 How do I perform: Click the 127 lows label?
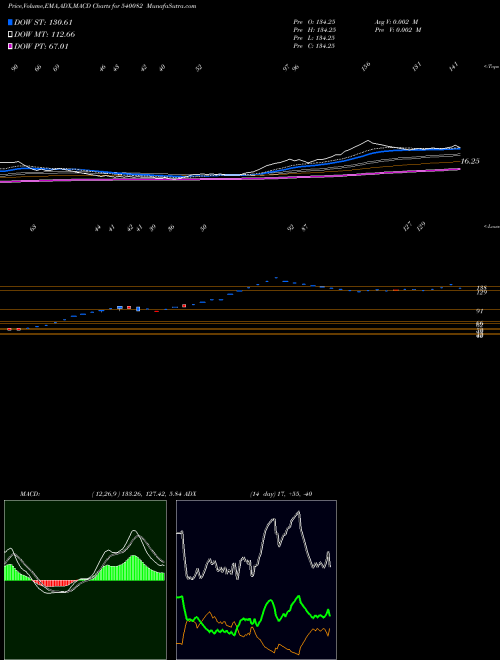tap(407, 226)
